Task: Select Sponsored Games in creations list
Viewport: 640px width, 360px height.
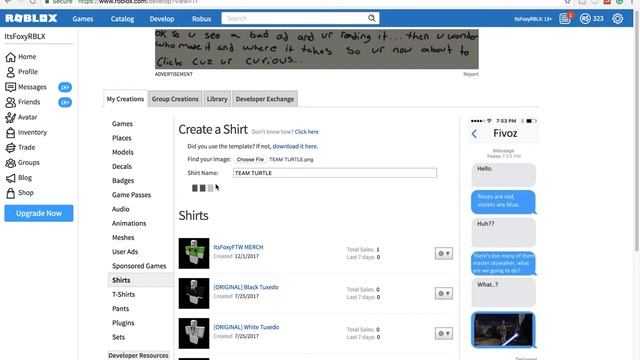Action: [x=139, y=266]
